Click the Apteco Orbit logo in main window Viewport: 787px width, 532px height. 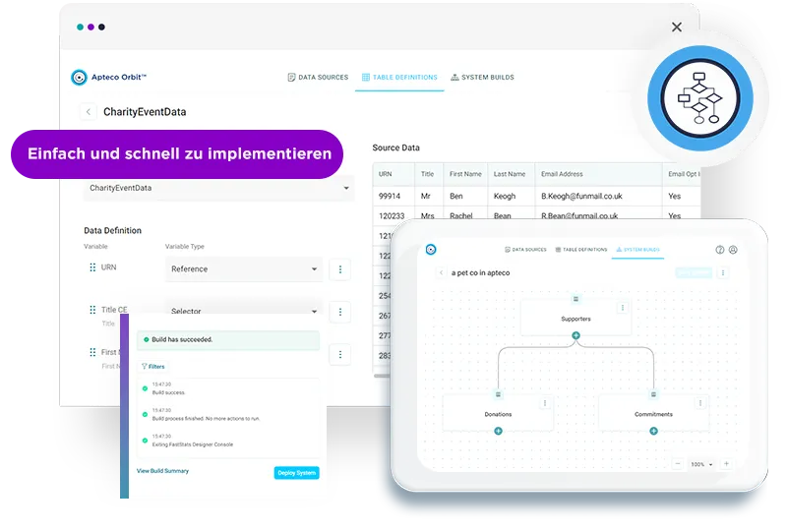(108, 78)
